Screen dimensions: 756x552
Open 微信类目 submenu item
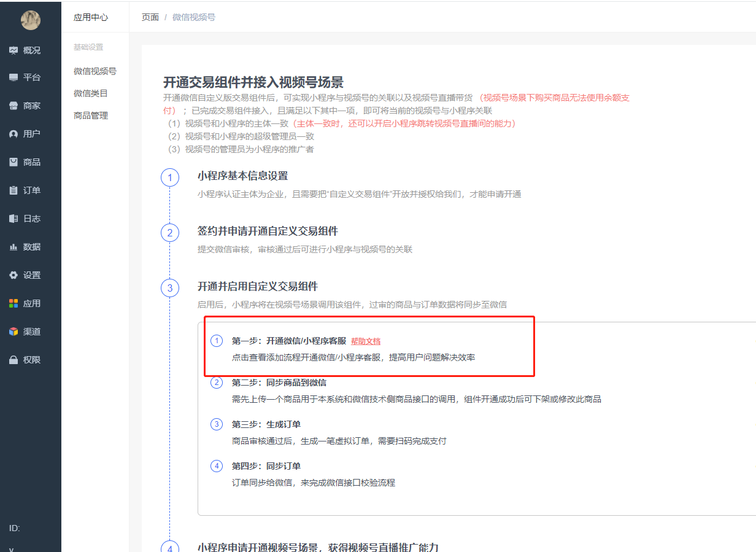(91, 93)
